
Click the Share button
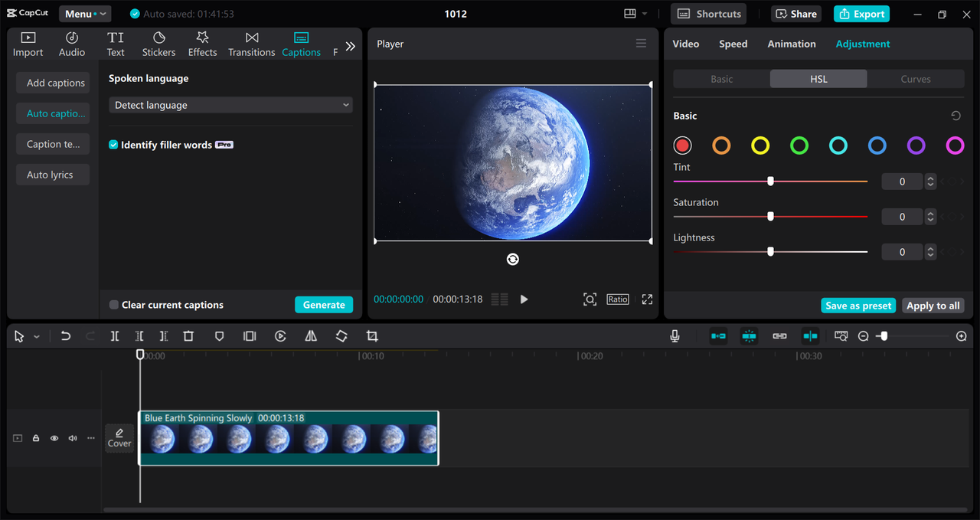coord(796,14)
